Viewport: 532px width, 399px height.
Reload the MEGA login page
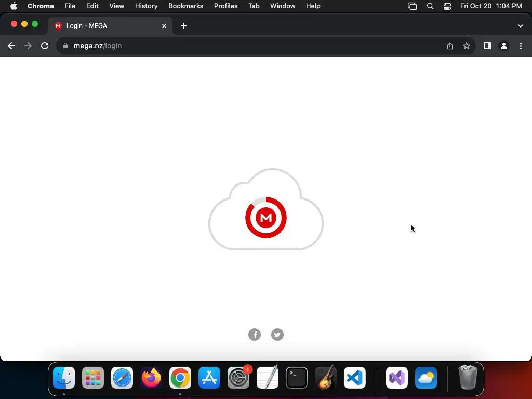pyautogui.click(x=45, y=46)
